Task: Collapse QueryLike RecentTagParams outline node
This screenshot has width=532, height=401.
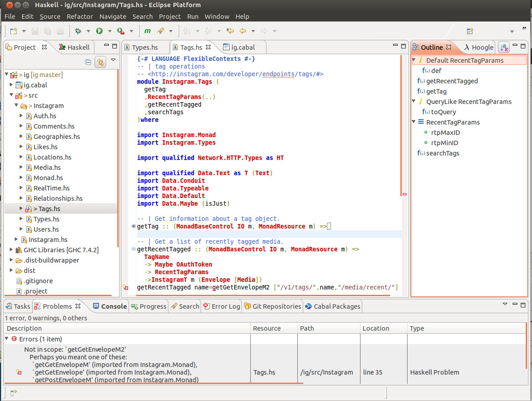Action: click(414, 101)
